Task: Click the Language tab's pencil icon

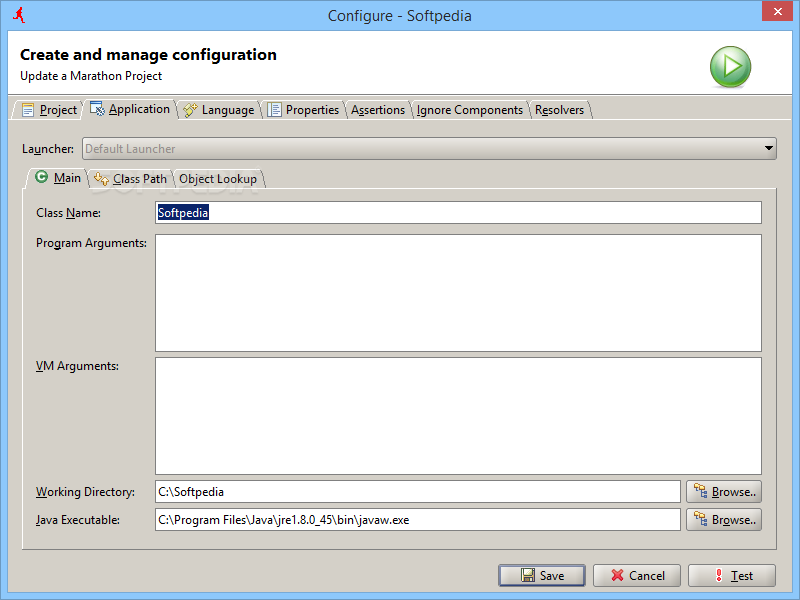Action: 190,110
